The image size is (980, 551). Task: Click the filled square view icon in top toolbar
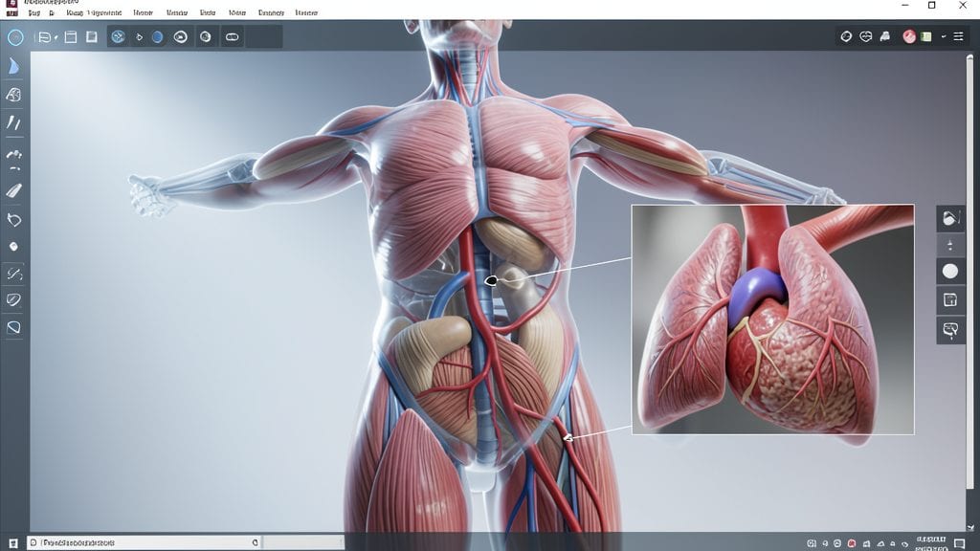92,37
